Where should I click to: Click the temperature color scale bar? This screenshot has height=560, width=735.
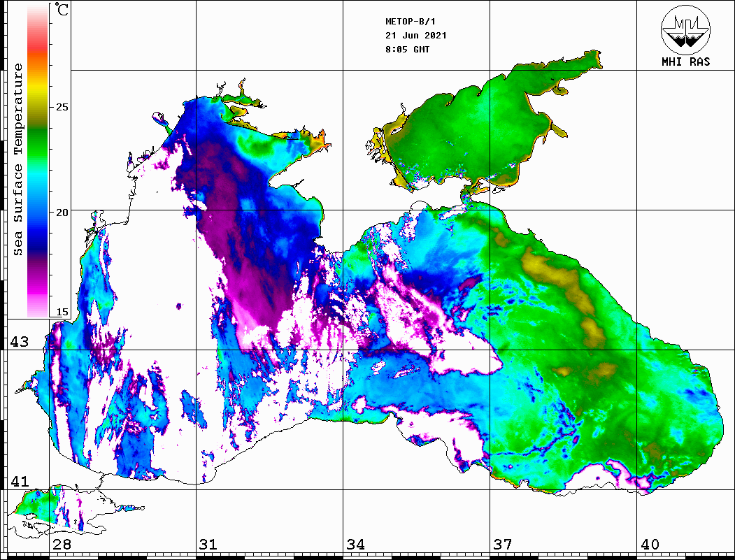point(38,161)
